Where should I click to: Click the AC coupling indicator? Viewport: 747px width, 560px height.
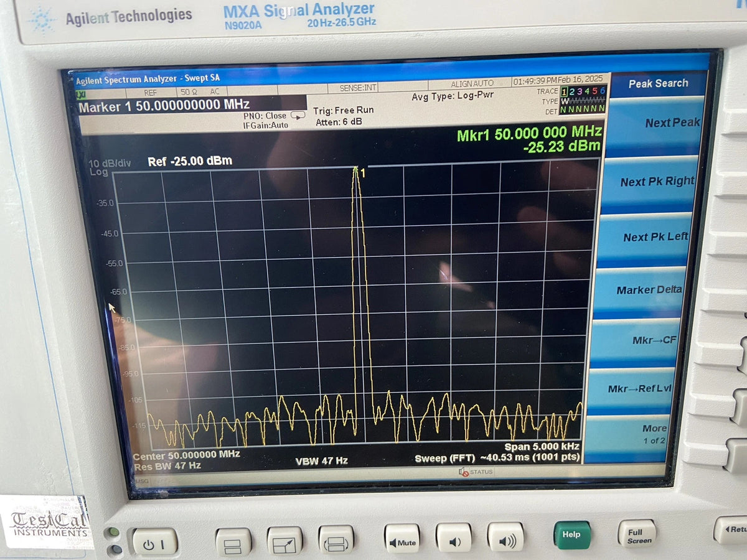point(215,91)
